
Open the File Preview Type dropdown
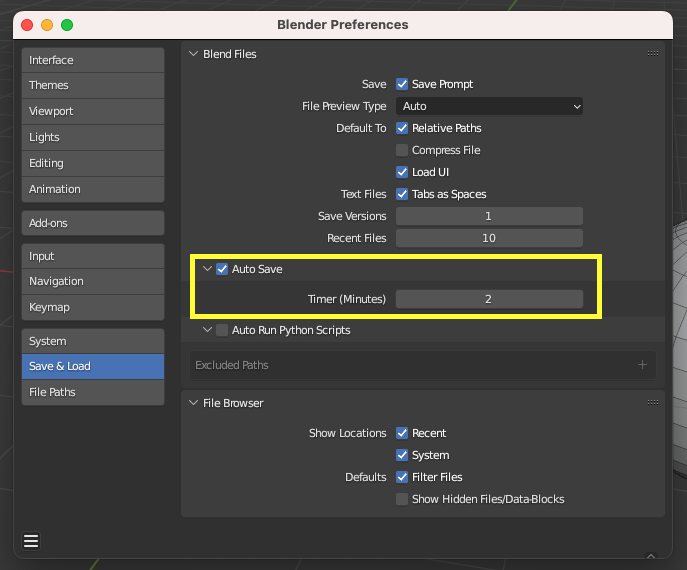tap(489, 106)
